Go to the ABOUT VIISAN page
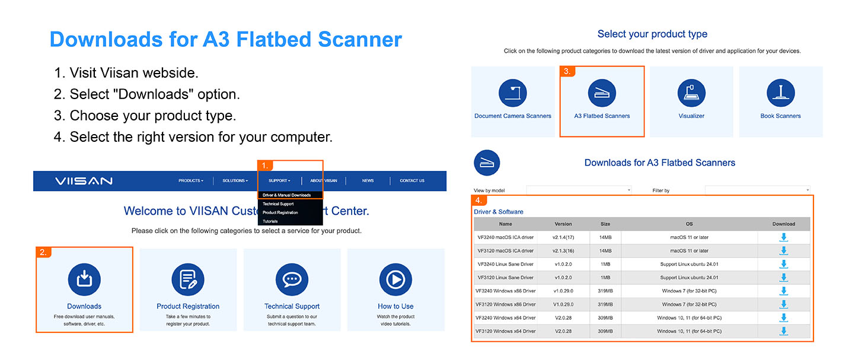Screen dimensions: 868x356 click(324, 181)
